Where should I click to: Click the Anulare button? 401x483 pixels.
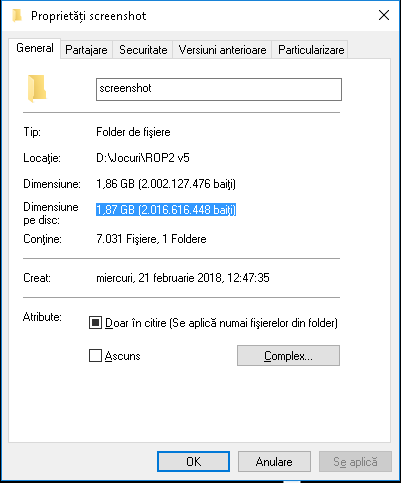pyautogui.click(x=274, y=462)
